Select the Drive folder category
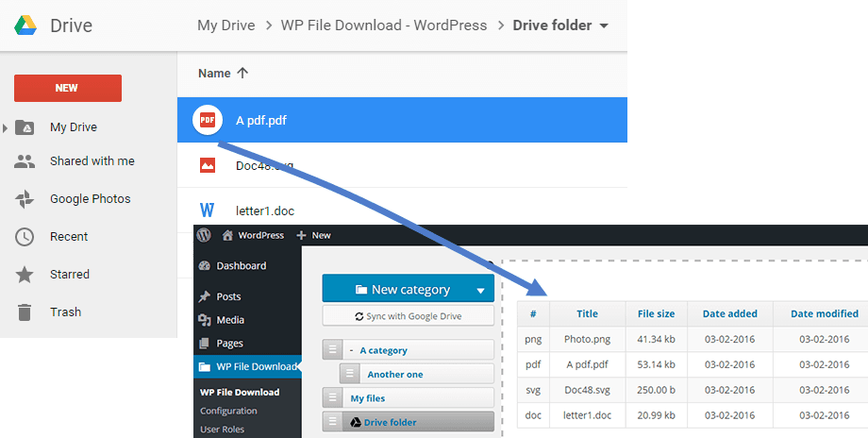Viewport: 868px width, 438px height. (390, 422)
